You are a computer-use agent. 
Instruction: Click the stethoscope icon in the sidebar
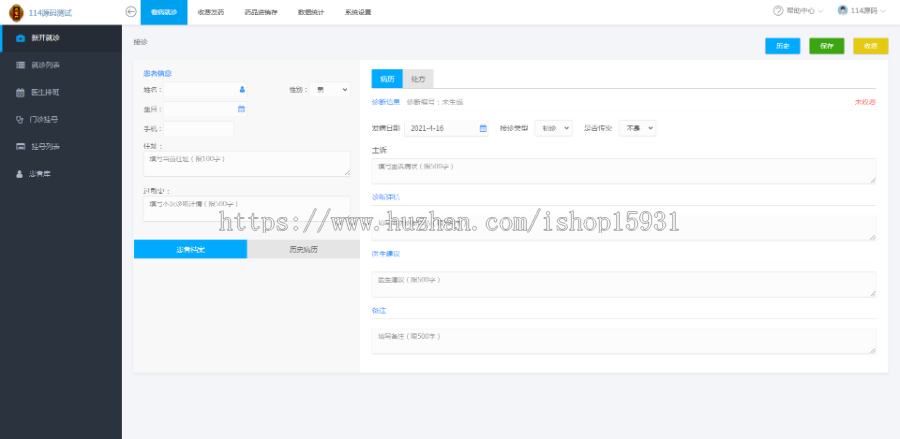coord(20,119)
